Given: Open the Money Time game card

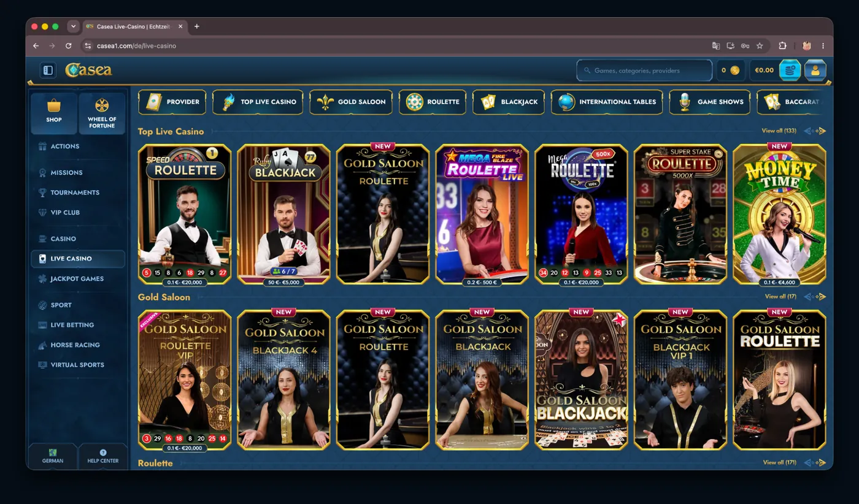Looking at the screenshot, I should [779, 214].
